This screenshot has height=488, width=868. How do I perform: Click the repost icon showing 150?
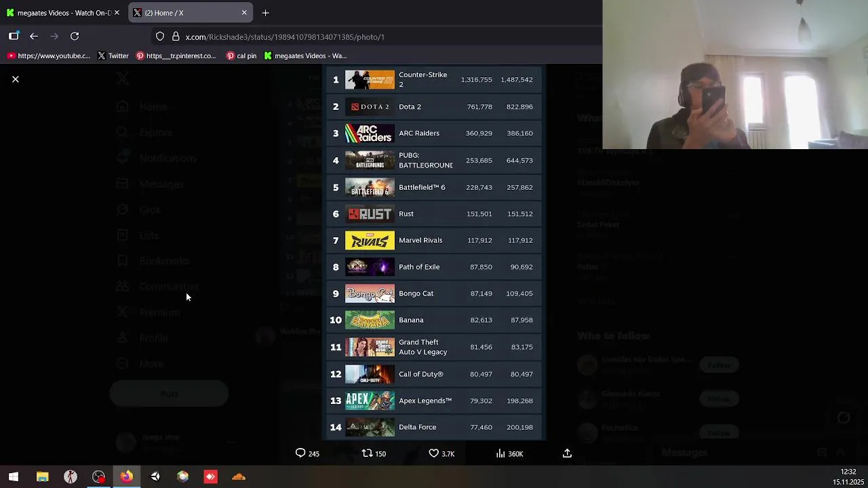click(374, 453)
